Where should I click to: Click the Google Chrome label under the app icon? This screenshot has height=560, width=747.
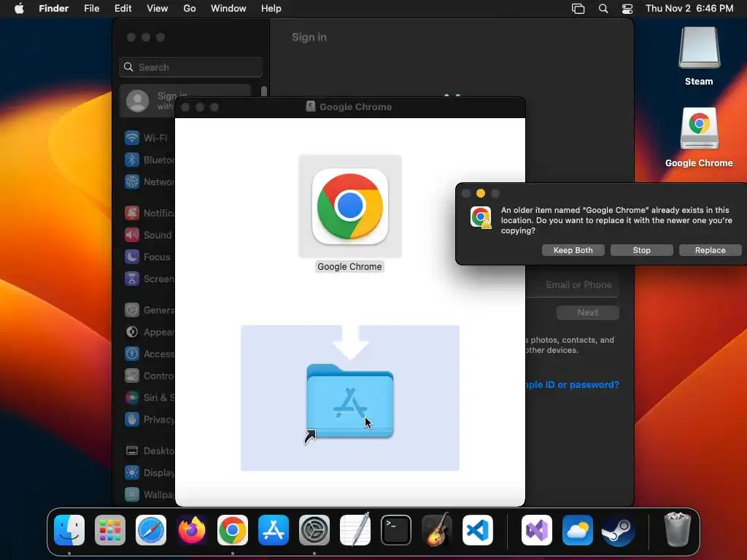[x=349, y=267]
